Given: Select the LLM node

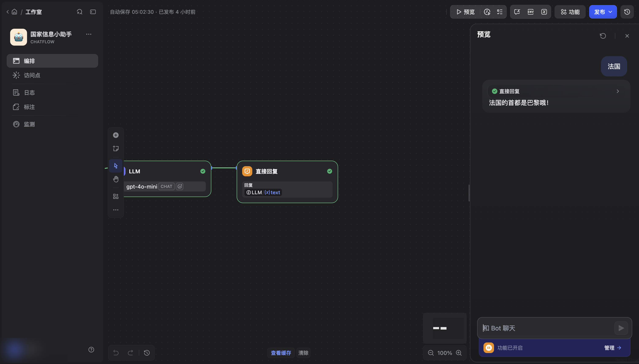Looking at the screenshot, I should pyautogui.click(x=167, y=179).
